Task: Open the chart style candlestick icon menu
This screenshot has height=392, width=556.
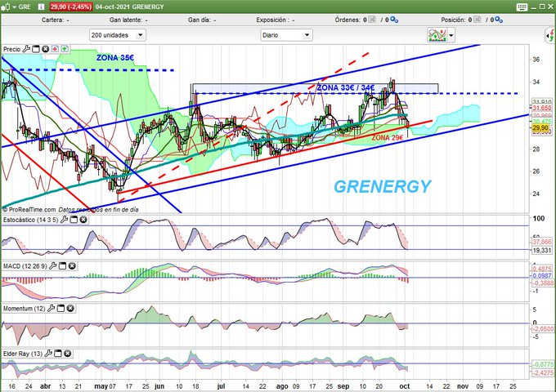Action: tap(6, 7)
